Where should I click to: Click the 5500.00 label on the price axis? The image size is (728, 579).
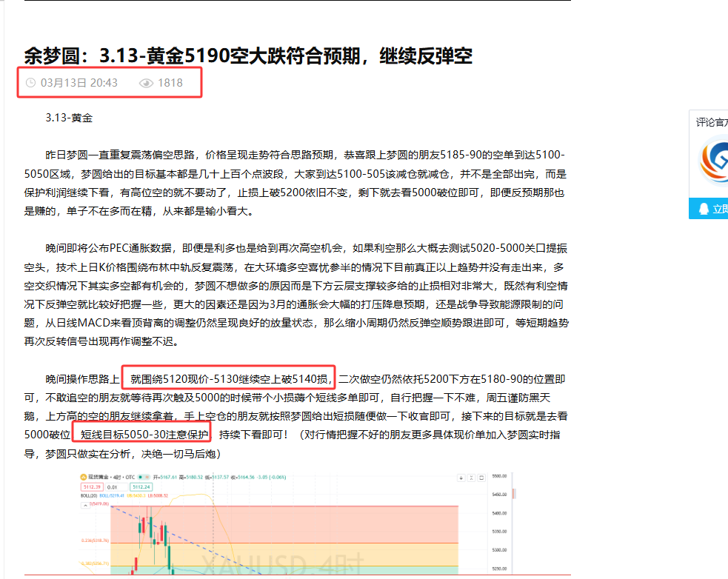(499, 476)
